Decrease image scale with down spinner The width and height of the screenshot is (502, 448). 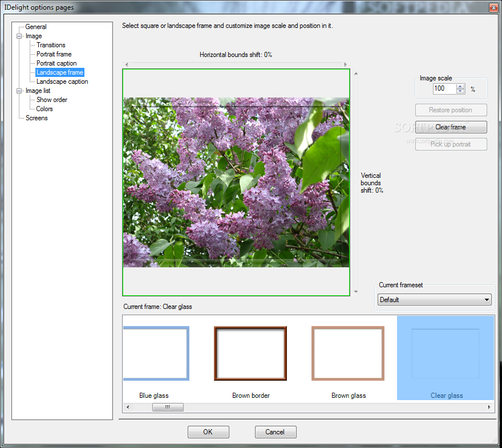tap(460, 91)
